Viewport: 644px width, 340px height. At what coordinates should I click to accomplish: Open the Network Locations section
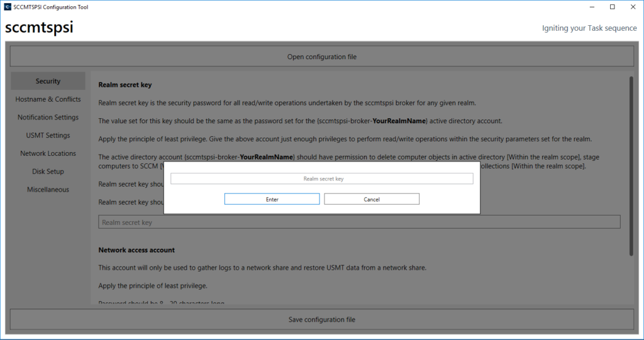48,153
